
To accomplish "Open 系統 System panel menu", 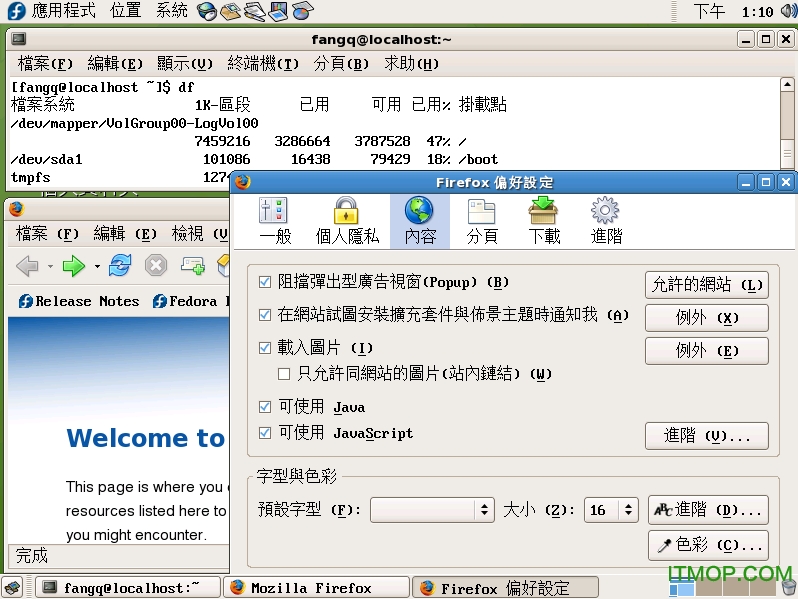I will (172, 11).
